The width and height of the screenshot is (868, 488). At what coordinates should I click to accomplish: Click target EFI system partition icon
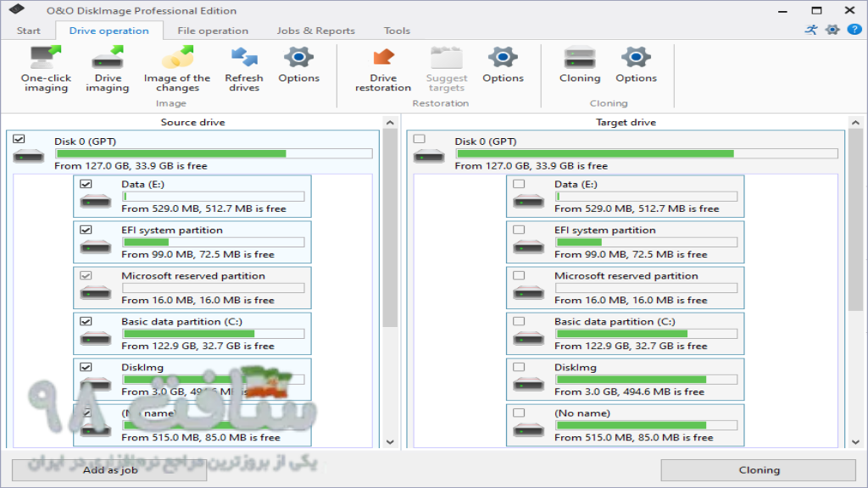(x=528, y=247)
